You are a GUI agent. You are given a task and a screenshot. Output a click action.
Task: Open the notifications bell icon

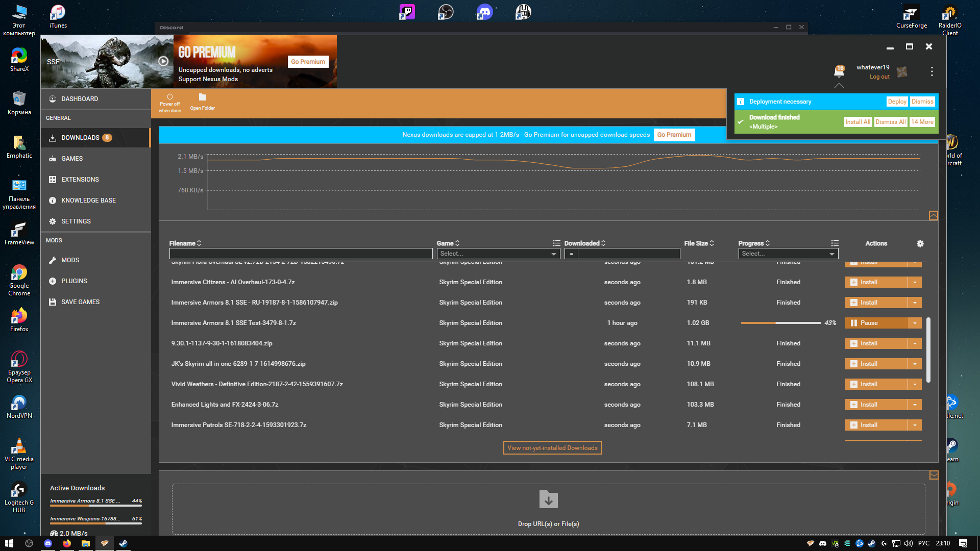(839, 71)
